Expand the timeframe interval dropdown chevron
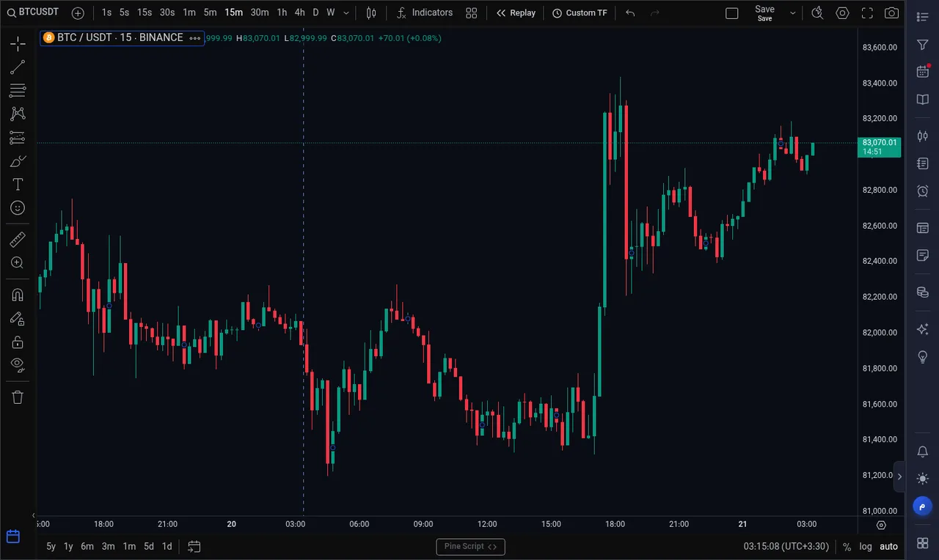The height and width of the screenshot is (560, 939). (x=346, y=13)
